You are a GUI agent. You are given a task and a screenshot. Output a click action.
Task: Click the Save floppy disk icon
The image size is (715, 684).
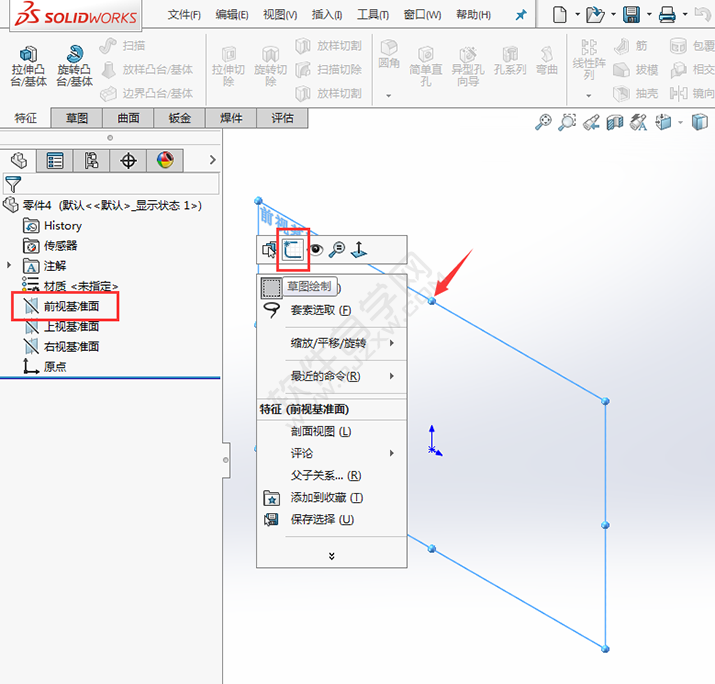(632, 14)
